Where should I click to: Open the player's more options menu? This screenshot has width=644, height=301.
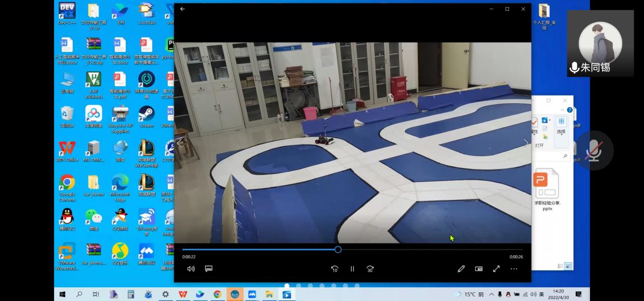point(514,269)
